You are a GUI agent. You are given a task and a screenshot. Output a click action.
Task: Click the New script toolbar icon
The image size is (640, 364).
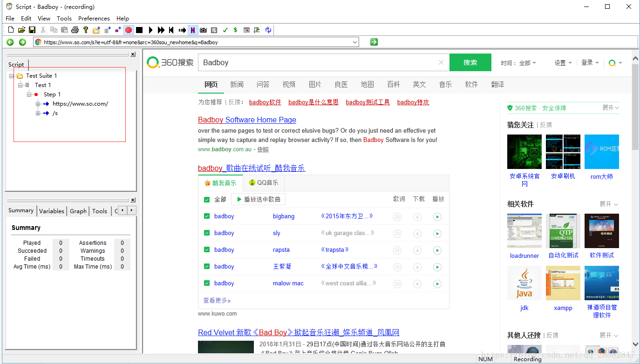point(11,30)
